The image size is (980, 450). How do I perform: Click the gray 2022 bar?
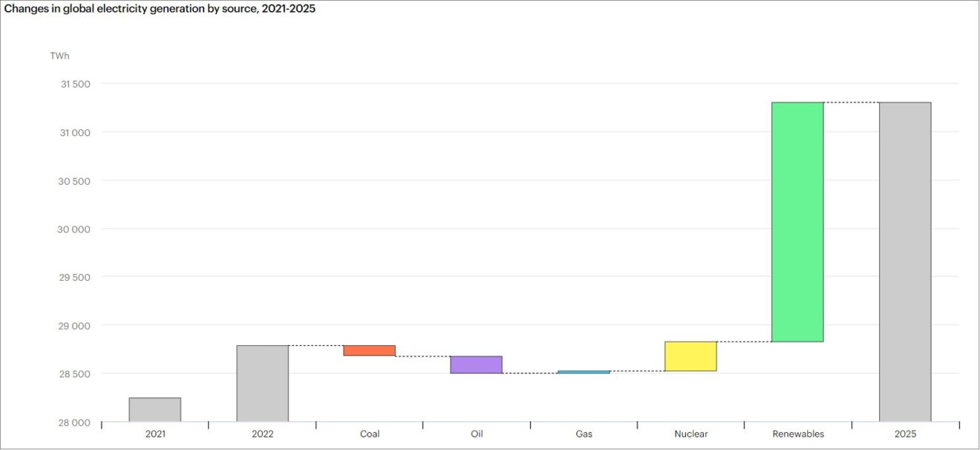262,384
